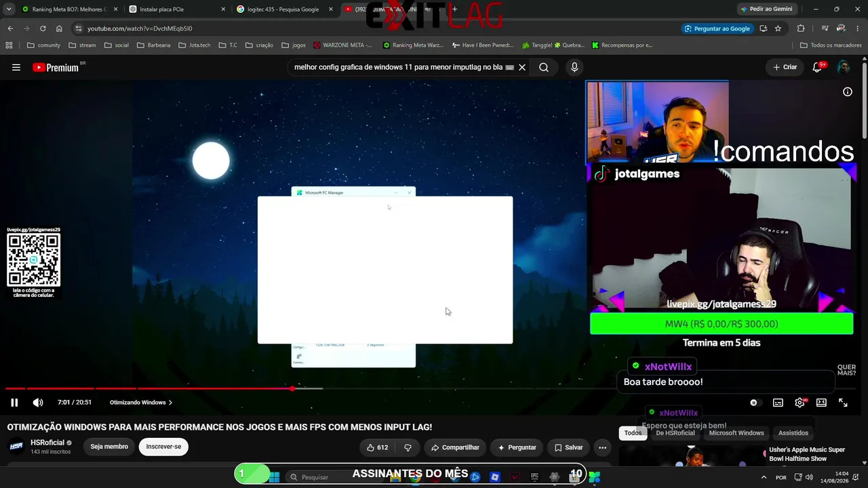
Task: Enter fullscreen mode
Action: (x=843, y=403)
